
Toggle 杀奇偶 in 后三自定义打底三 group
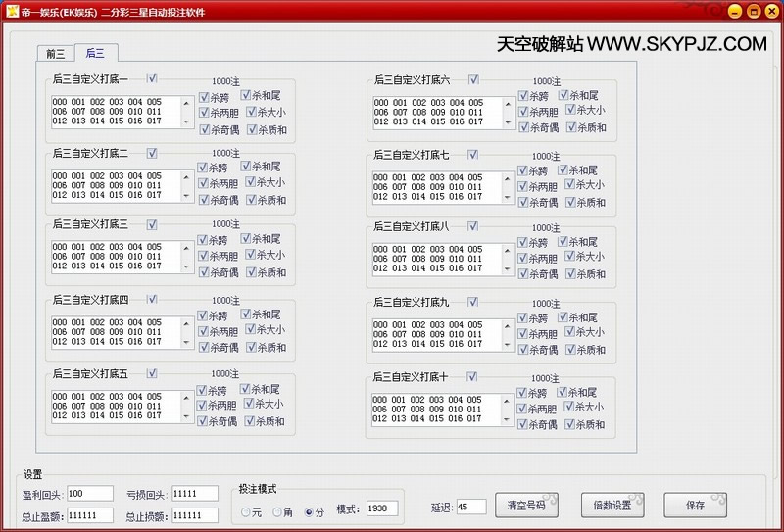[204, 274]
